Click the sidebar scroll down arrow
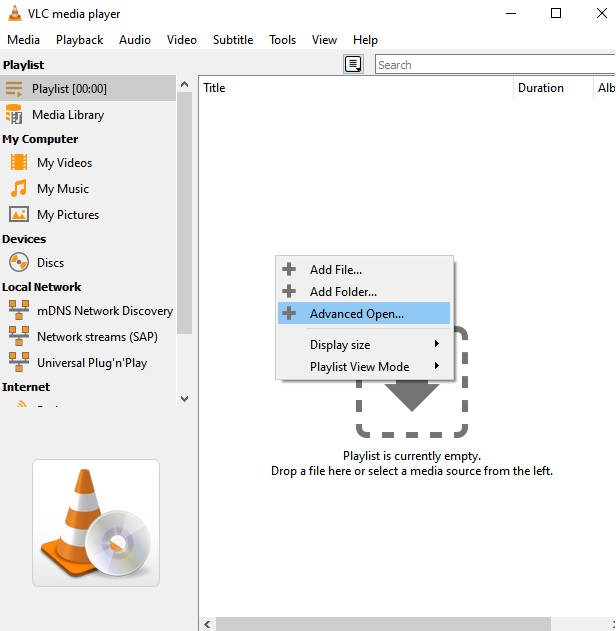 pyautogui.click(x=184, y=398)
